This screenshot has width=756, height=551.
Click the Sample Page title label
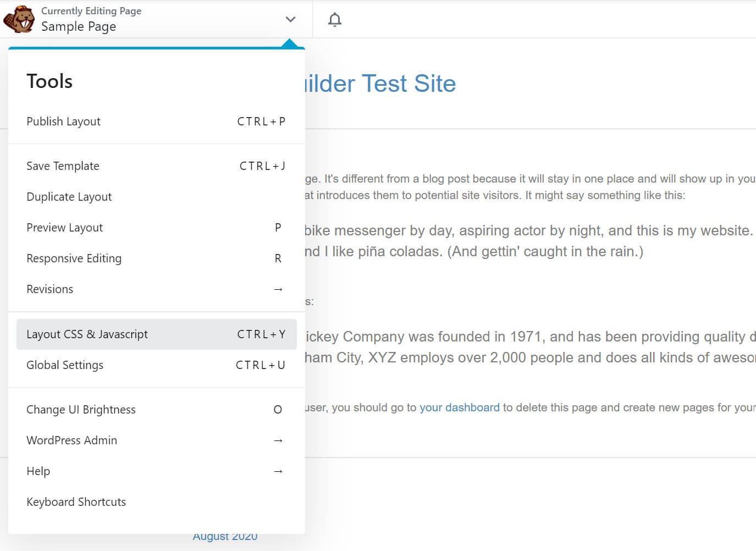point(78,26)
